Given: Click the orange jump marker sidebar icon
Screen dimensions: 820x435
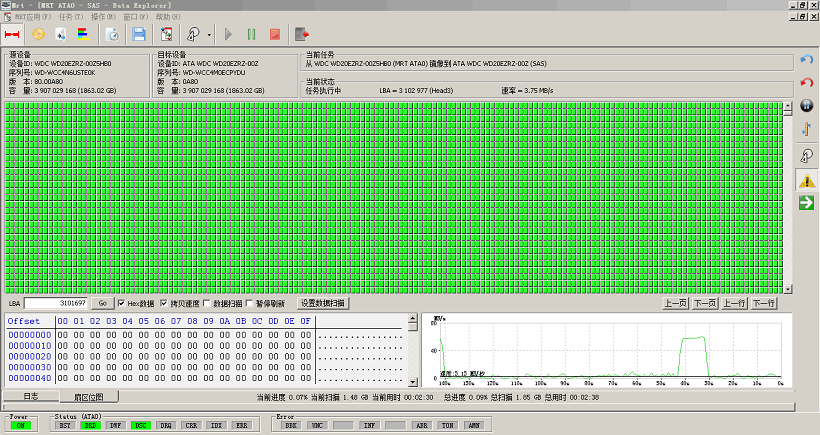Looking at the screenshot, I should (806, 129).
